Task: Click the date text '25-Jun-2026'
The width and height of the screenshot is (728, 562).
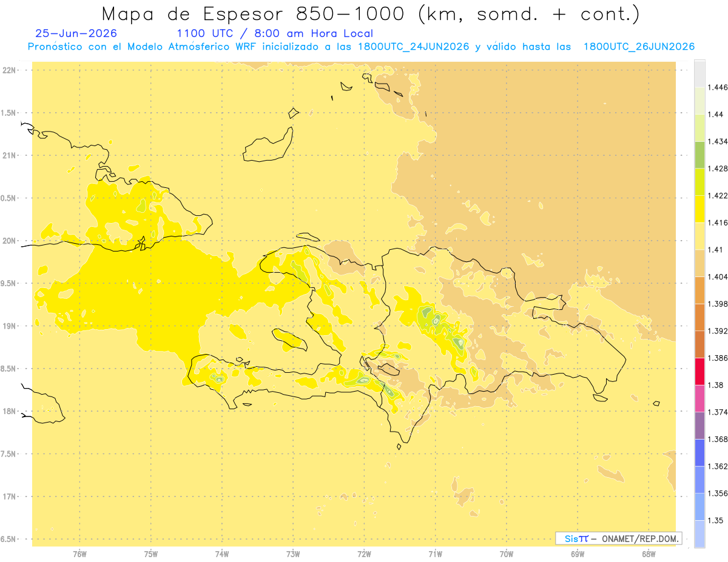Action: pyautogui.click(x=76, y=34)
